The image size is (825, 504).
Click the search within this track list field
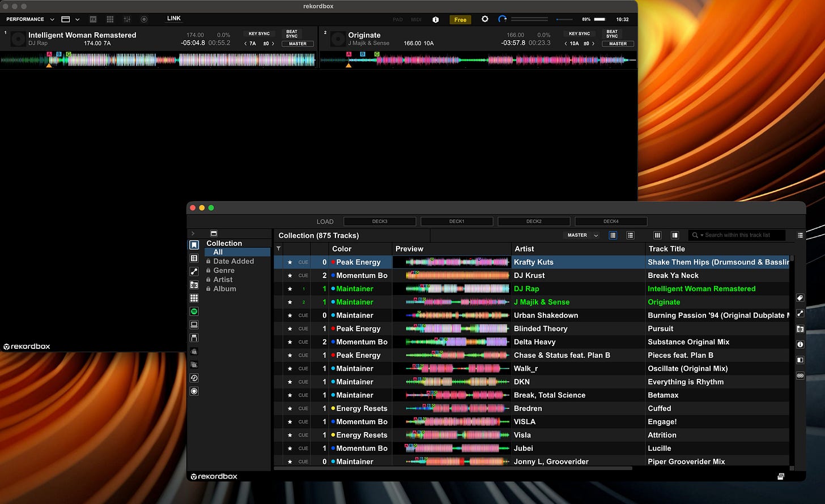click(x=737, y=235)
